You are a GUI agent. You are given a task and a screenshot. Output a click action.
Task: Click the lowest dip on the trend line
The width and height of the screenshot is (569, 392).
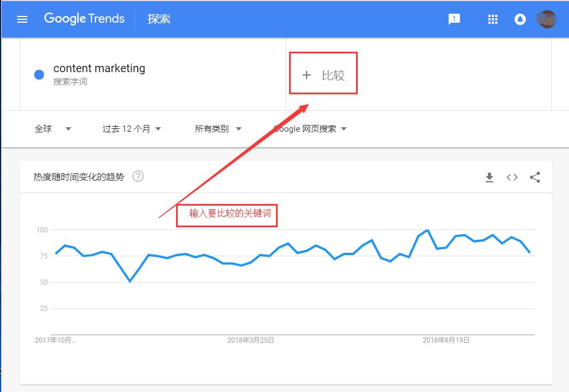(x=130, y=281)
